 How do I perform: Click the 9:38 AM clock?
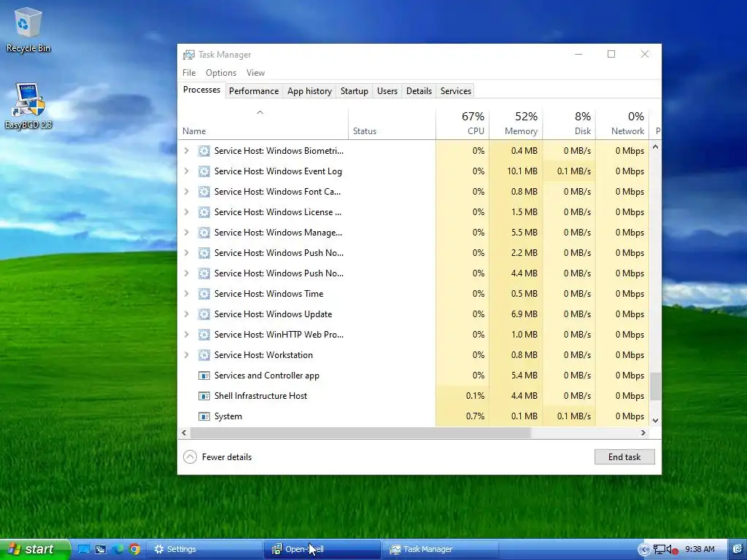[700, 550]
